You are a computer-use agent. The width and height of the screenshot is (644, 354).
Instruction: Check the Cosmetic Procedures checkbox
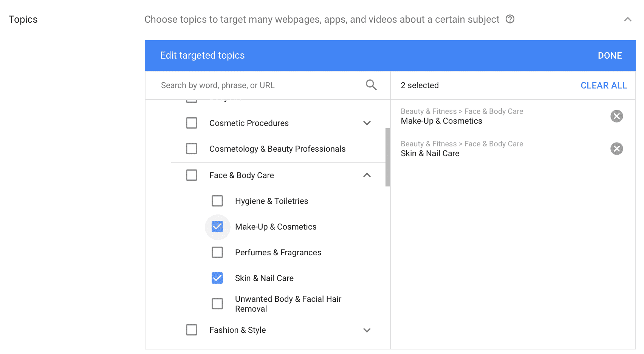tap(192, 123)
